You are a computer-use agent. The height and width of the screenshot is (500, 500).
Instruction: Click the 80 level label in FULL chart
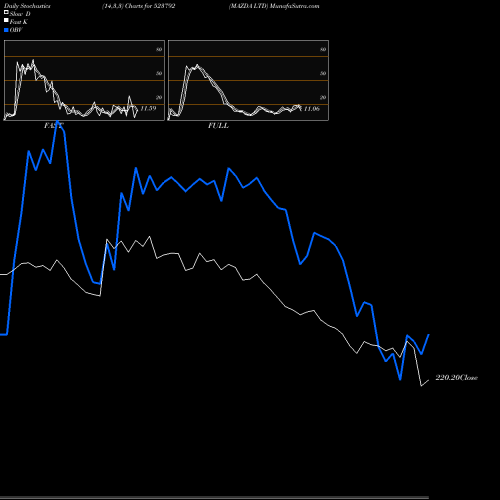[323, 49]
